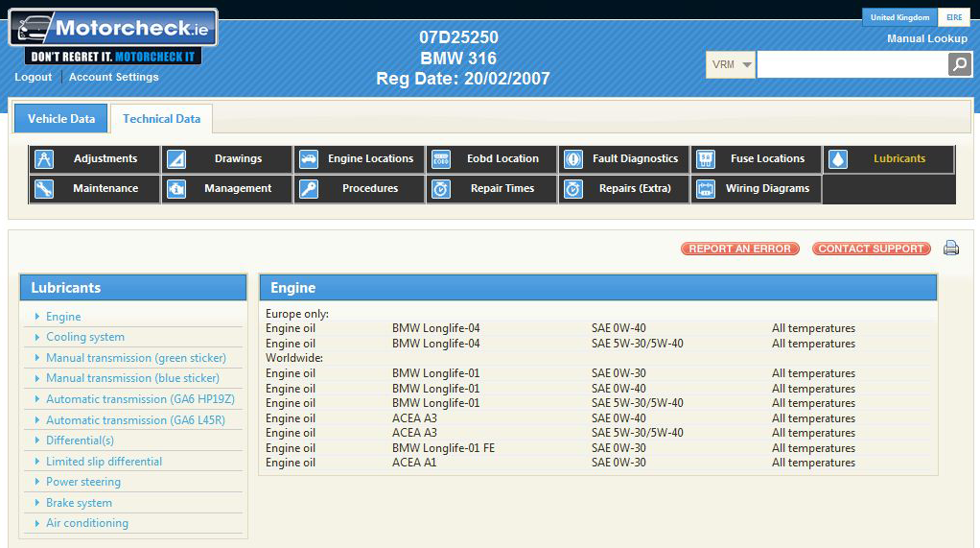Image resolution: width=980 pixels, height=548 pixels.
Task: Select the Technical Data tab
Action: point(161,118)
